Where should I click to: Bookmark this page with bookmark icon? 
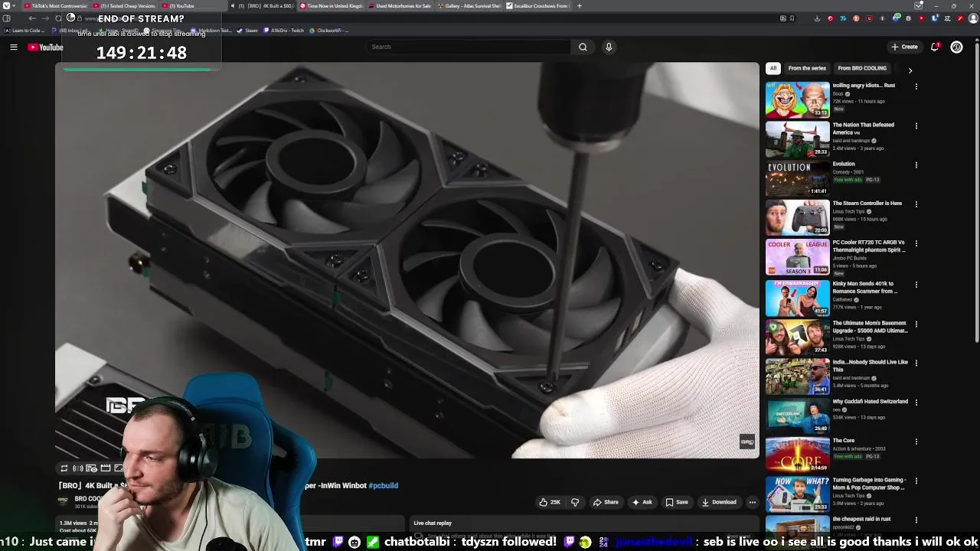(792, 18)
